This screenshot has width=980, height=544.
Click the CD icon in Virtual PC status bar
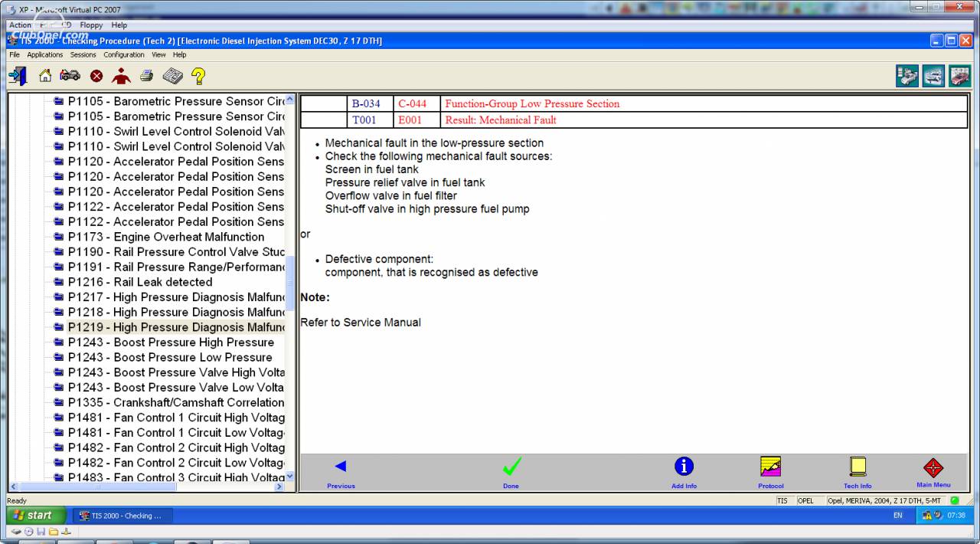click(x=28, y=532)
